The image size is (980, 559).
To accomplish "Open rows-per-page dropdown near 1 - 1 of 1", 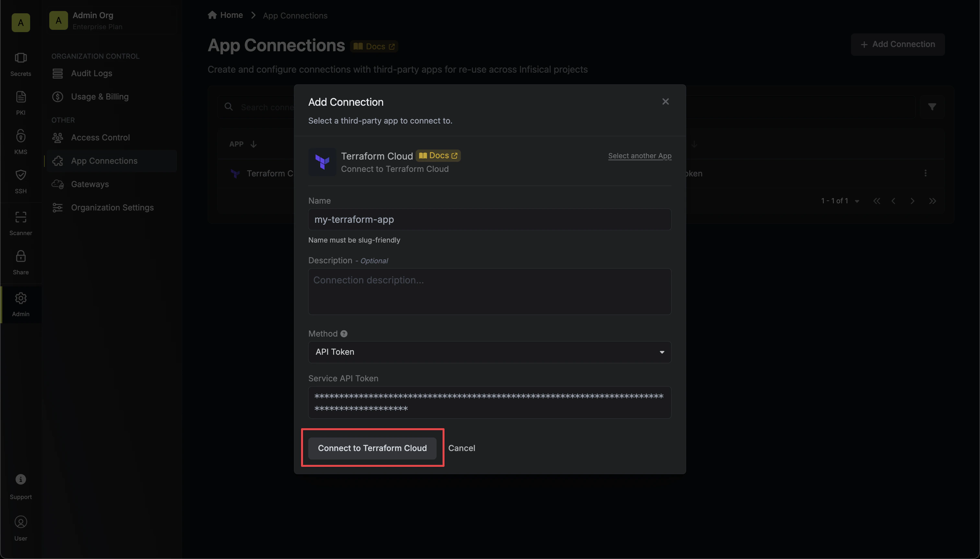I will click(x=857, y=201).
